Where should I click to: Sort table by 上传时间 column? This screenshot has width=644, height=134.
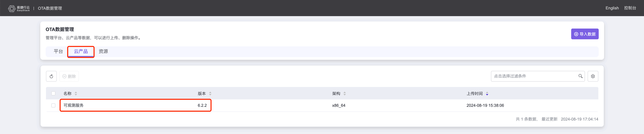coord(487,94)
